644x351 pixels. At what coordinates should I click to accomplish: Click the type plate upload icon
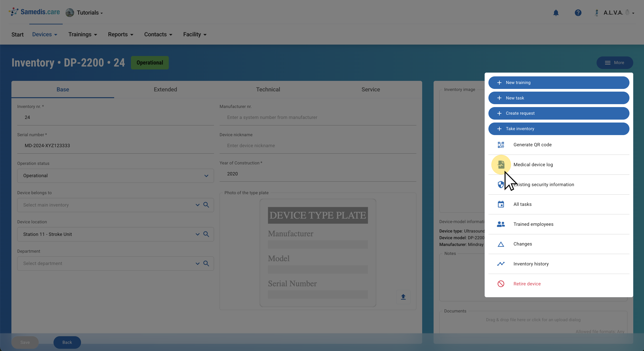coord(403,297)
